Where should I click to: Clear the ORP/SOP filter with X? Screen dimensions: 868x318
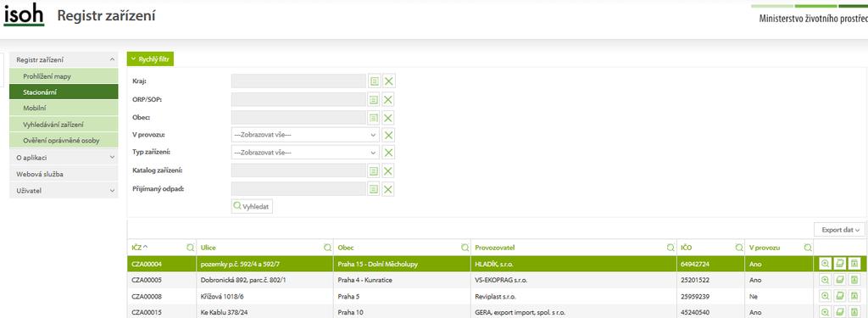pos(389,100)
